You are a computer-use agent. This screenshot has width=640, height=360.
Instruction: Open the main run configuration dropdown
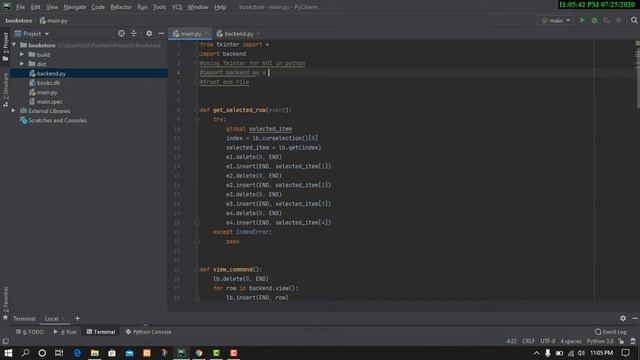pos(556,20)
